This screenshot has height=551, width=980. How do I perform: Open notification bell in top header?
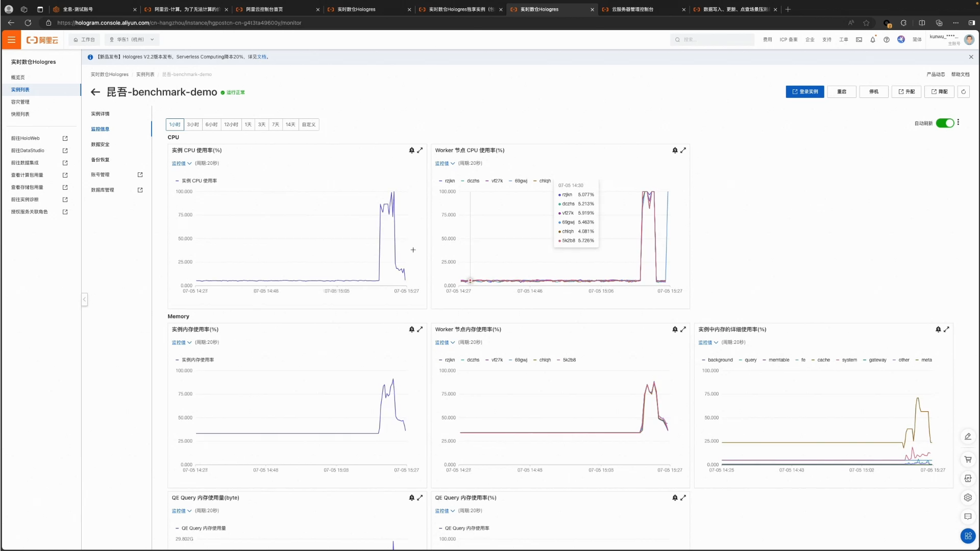pos(873,40)
